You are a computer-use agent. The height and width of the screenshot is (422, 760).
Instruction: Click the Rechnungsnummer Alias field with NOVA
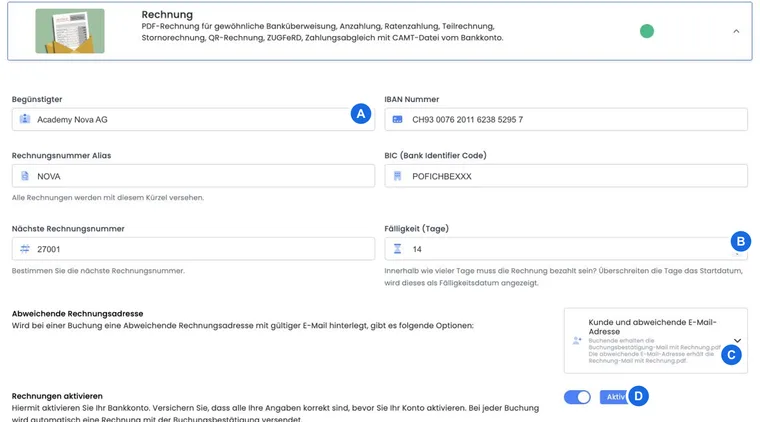click(193, 176)
